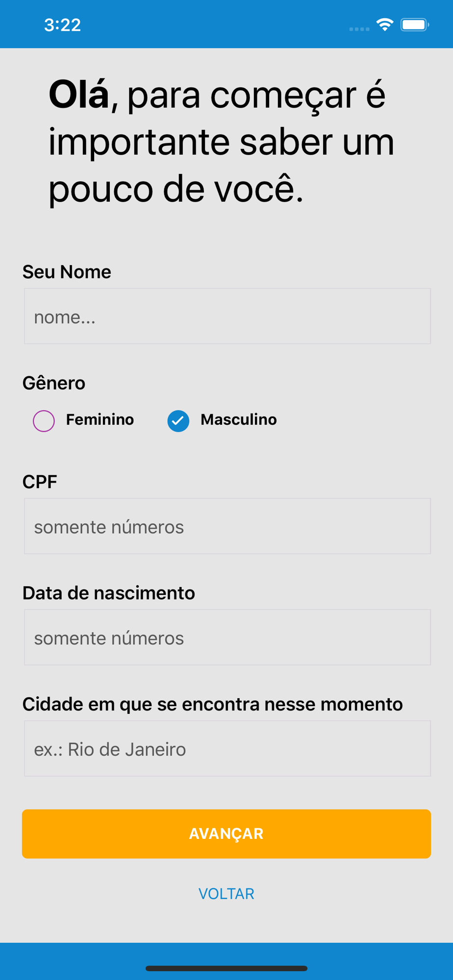Click the Data de nascimento label
Screen dimensions: 453x980
point(109,593)
